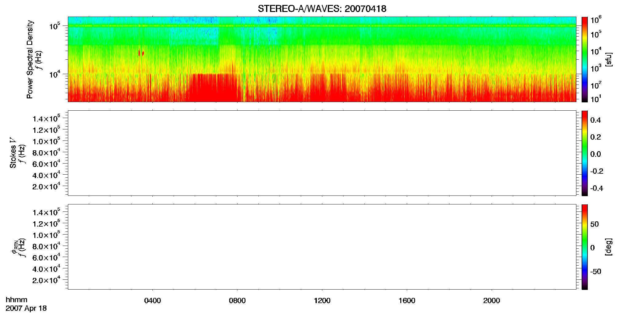
Task: Click the 10^4 frequency tick in top panel
Action: click(54, 74)
